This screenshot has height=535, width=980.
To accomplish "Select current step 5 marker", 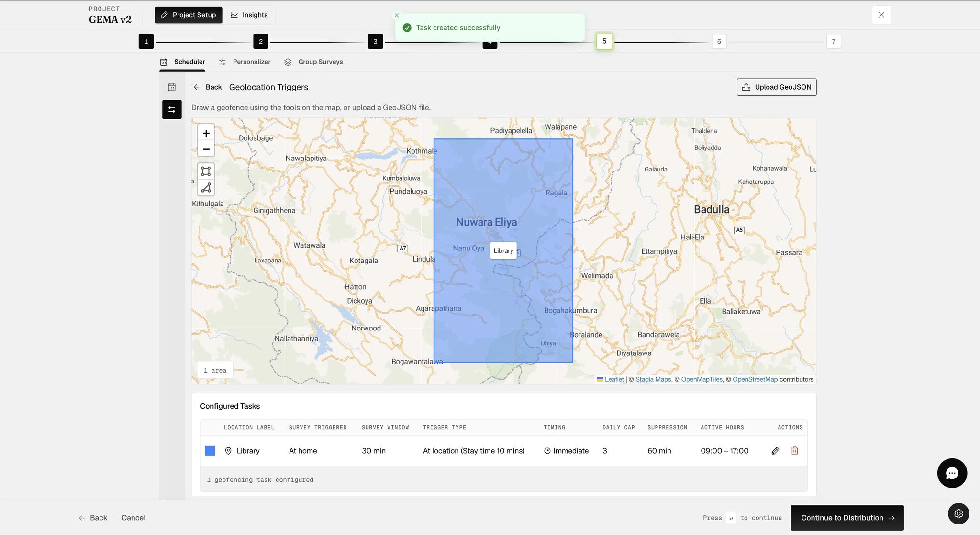I will coord(604,41).
